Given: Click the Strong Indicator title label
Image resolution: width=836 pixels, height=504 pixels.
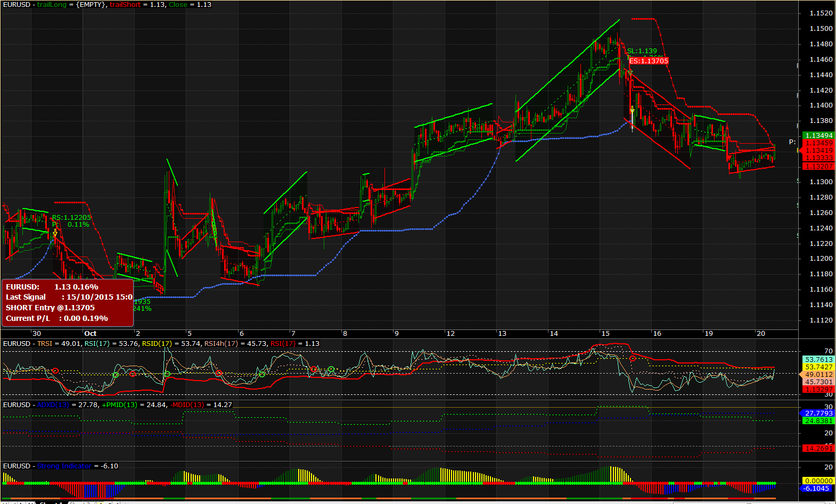Looking at the screenshot, I should coord(64,466).
